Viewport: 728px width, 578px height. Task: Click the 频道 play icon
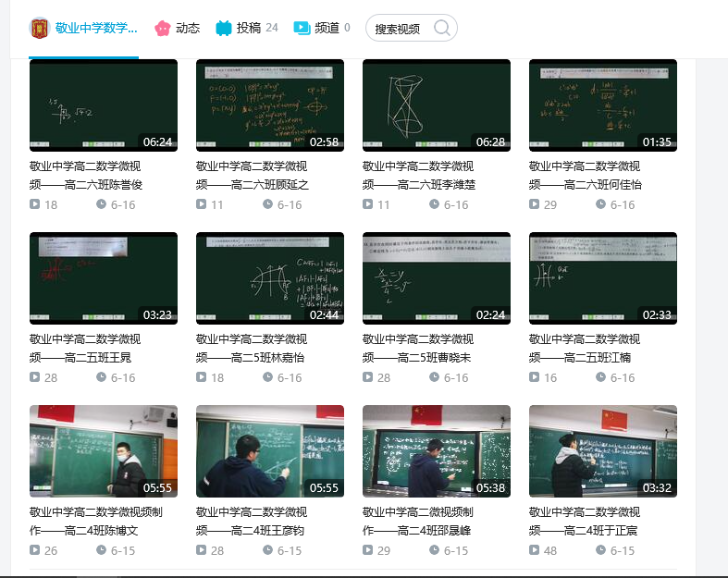pyautogui.click(x=302, y=28)
